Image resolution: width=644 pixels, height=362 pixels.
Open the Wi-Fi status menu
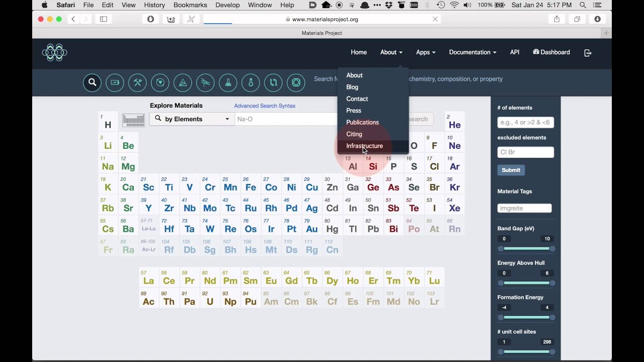coord(454,5)
